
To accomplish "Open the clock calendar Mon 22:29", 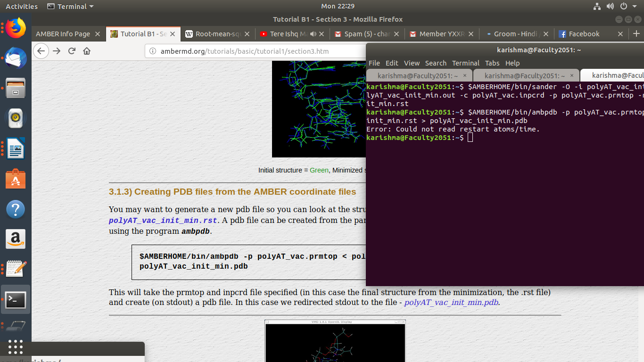I will 338,7.
